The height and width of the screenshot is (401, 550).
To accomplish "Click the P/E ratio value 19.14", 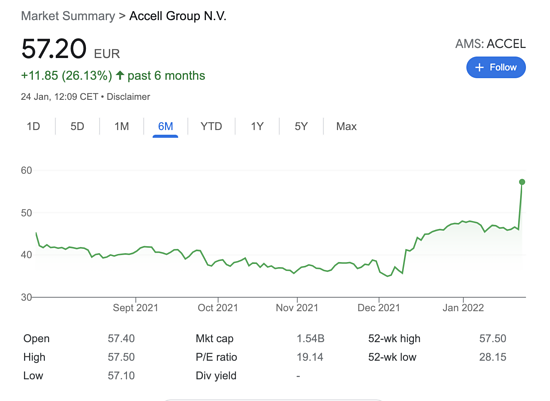I will point(310,357).
